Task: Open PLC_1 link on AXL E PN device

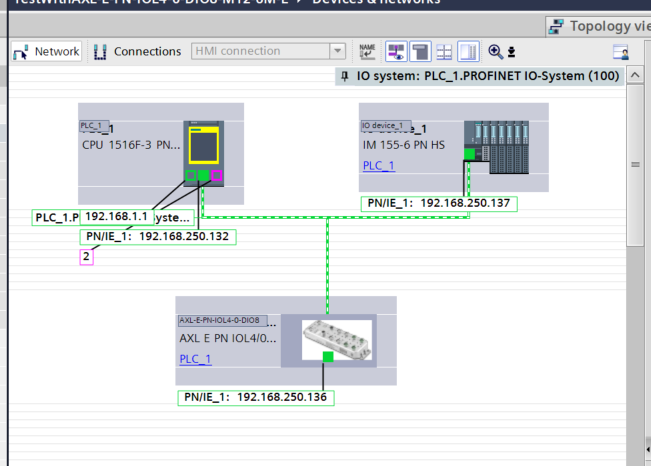Action: (x=195, y=359)
